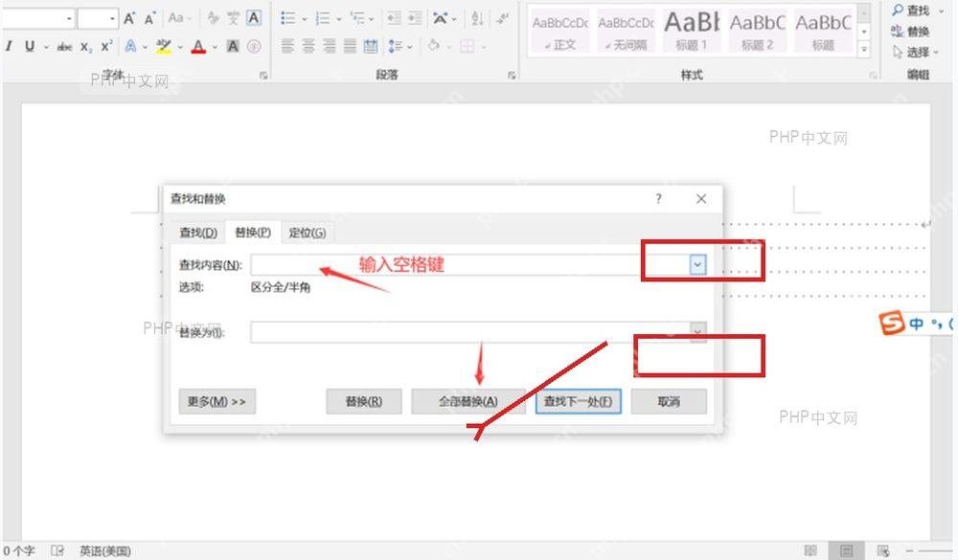Click the Phonetic Guide icon
Image resolution: width=958 pixels, height=560 pixels.
(x=233, y=18)
